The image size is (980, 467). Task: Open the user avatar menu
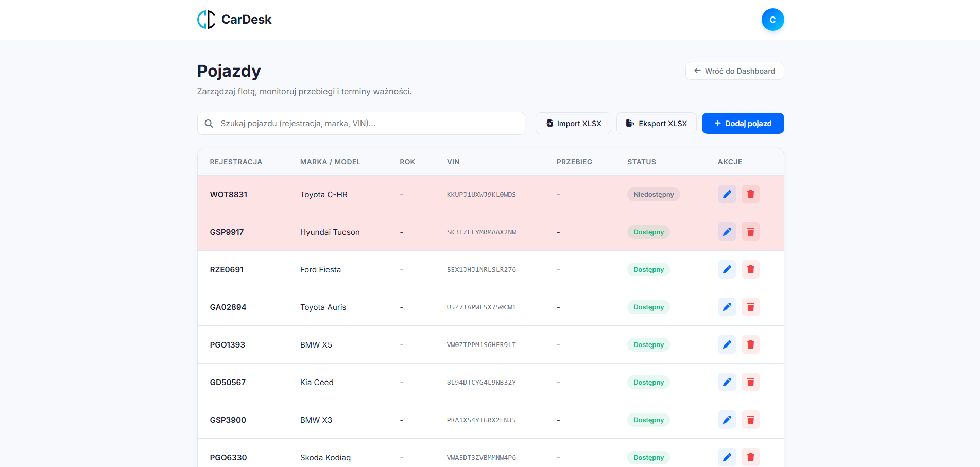pyautogui.click(x=772, y=20)
